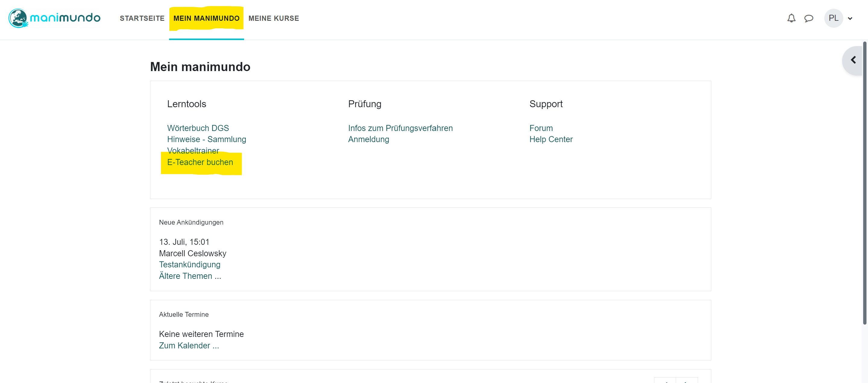Click the PL user avatar

click(833, 18)
